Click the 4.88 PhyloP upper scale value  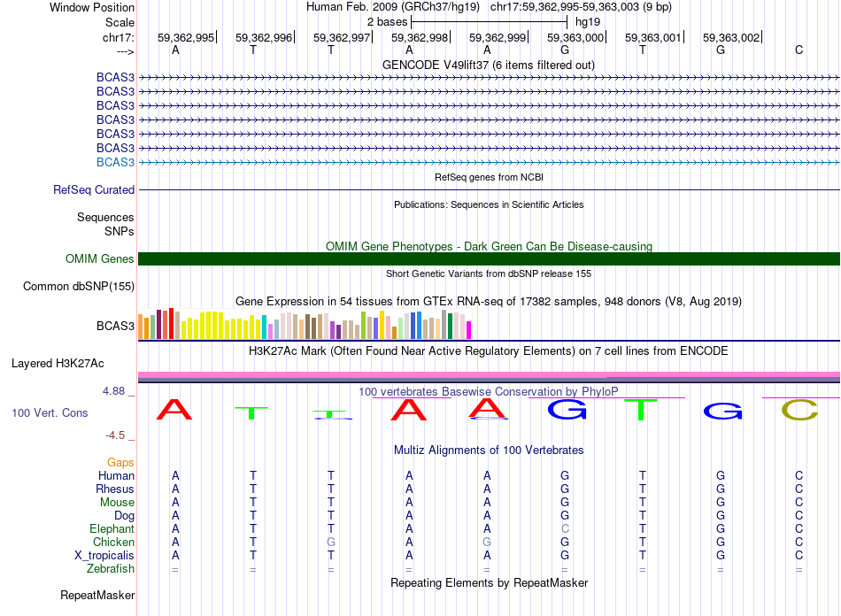tap(113, 391)
